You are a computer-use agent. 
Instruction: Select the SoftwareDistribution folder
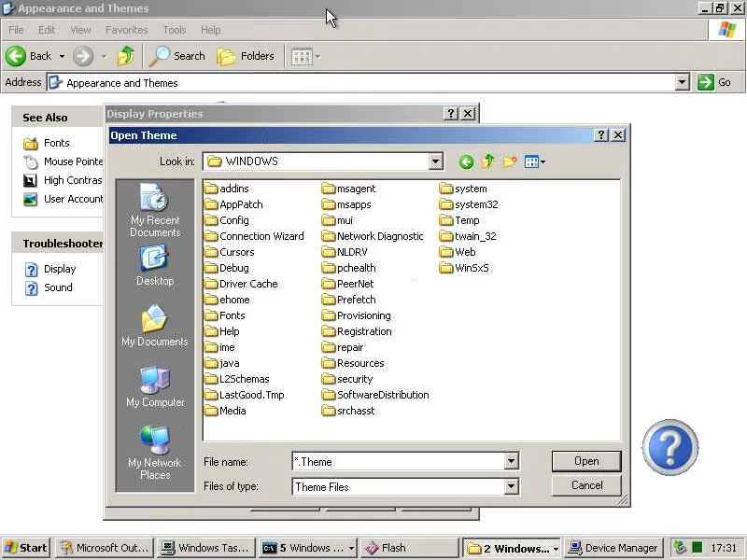point(375,395)
